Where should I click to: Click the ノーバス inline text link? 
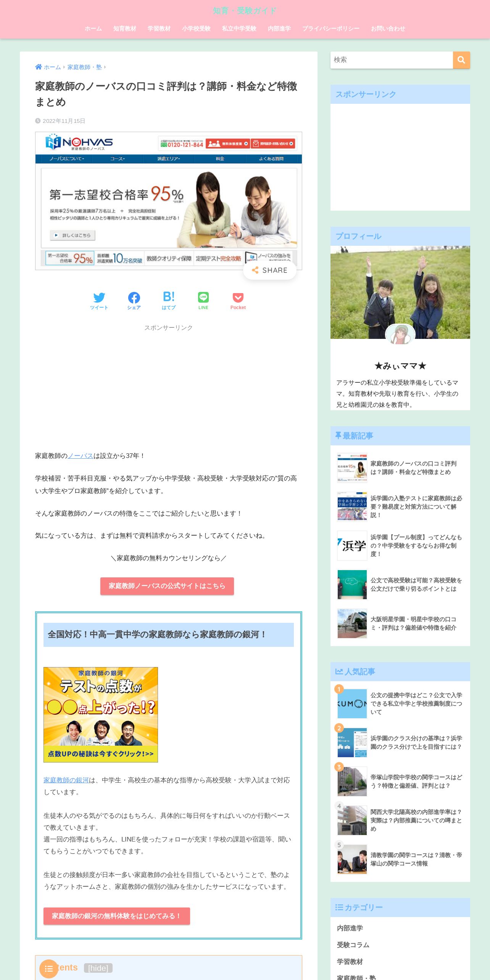click(81, 456)
